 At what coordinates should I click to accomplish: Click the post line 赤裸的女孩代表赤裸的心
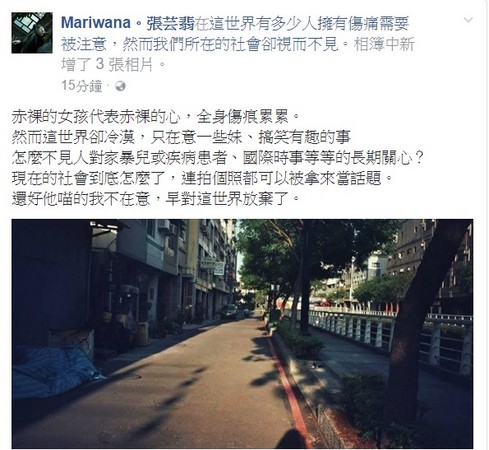pyautogui.click(x=156, y=117)
